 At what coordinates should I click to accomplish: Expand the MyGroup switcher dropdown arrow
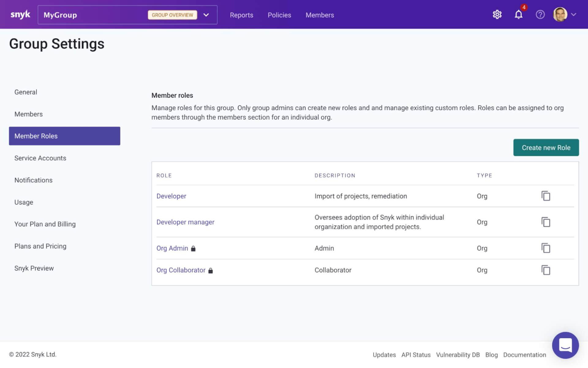click(x=206, y=15)
